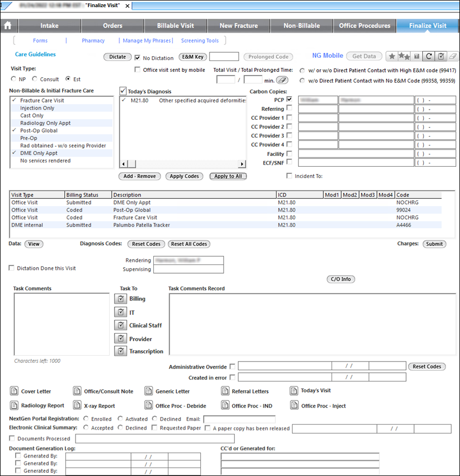
Task: Click the E&M Key button
Action: (x=193, y=57)
